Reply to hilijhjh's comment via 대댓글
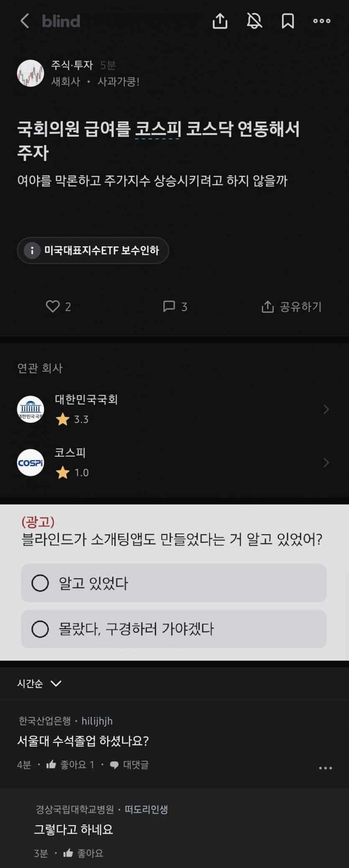The width and height of the screenshot is (349, 868). [129, 765]
